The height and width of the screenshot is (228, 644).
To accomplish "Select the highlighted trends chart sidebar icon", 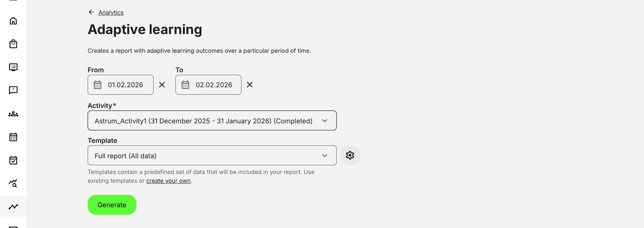I will click(x=13, y=207).
